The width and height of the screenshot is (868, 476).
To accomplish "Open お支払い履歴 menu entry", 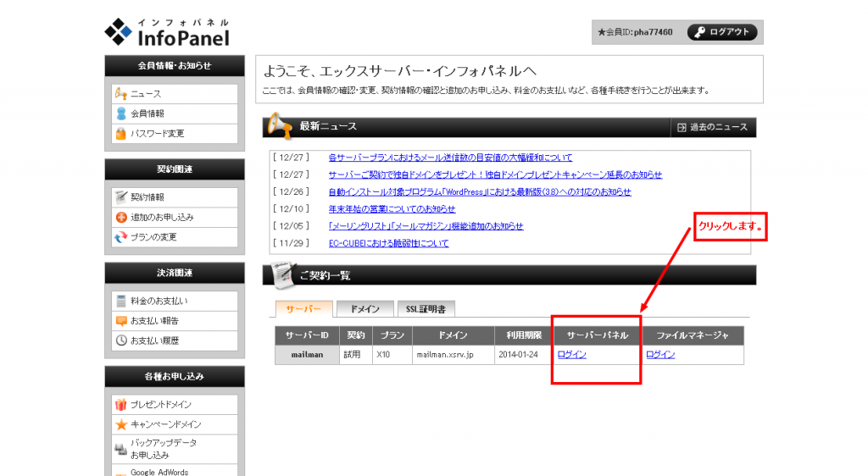I will (175, 340).
